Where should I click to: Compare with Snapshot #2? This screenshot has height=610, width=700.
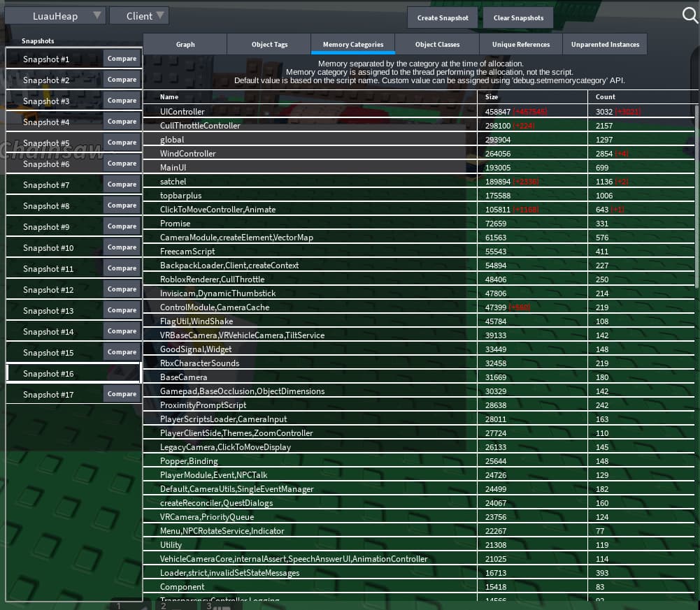point(122,80)
